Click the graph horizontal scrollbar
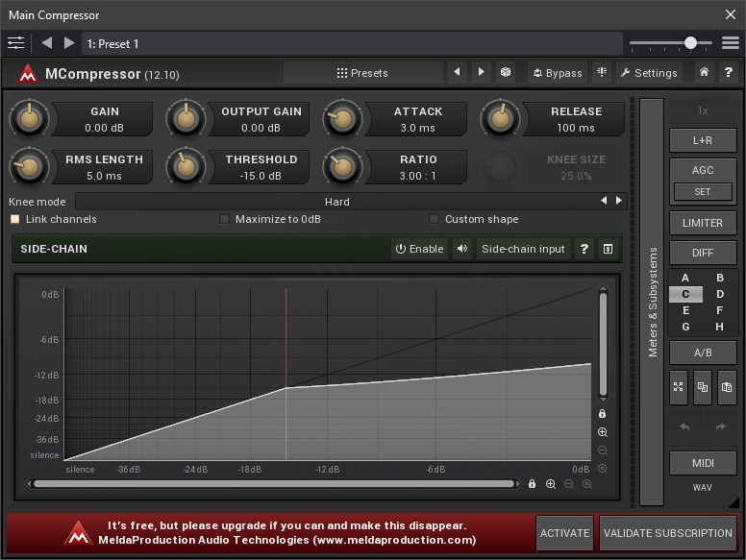This screenshot has width=746, height=560. (275, 484)
